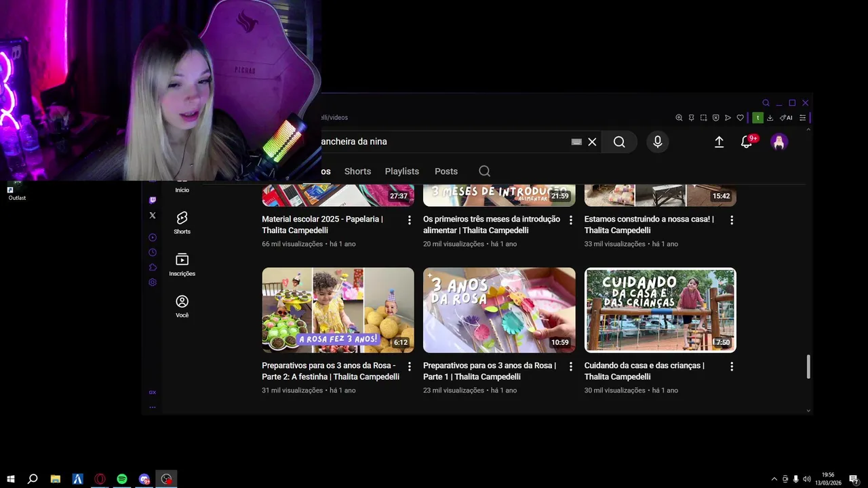868x488 pixels.
Task: Open Preparativos para os 3 anos Parte 1 title
Action: [490, 371]
